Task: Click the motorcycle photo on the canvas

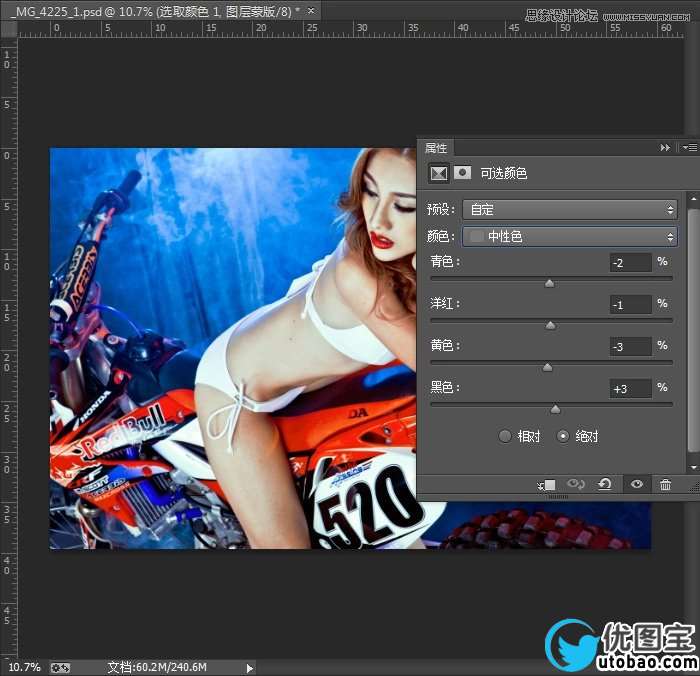Action: click(x=233, y=348)
